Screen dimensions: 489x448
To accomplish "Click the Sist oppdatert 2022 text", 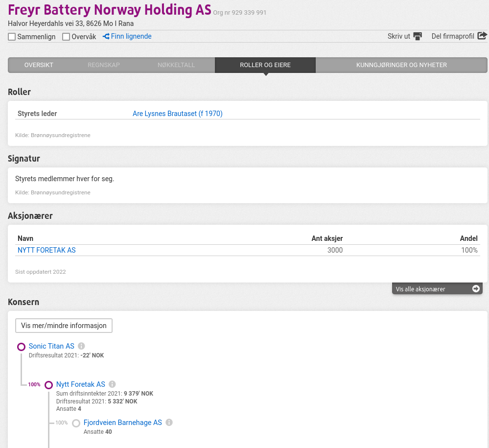I will click(x=41, y=272).
